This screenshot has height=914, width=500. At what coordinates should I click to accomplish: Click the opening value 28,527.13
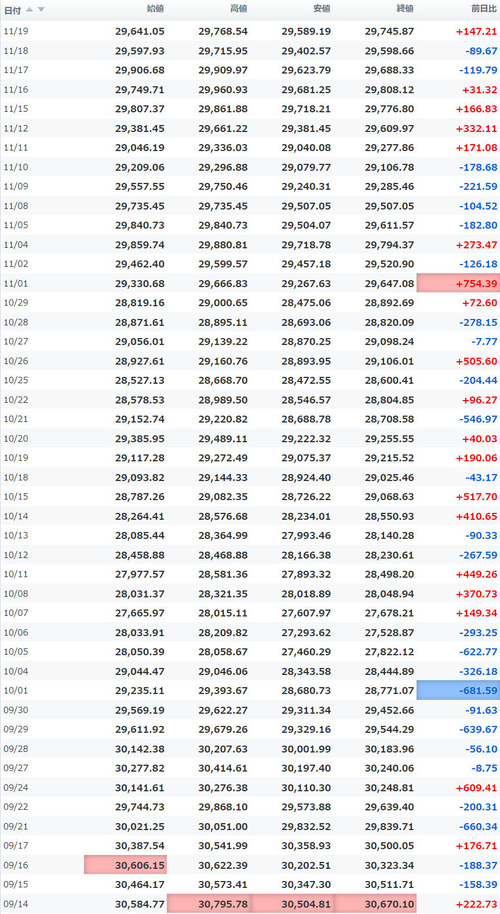pyautogui.click(x=140, y=380)
